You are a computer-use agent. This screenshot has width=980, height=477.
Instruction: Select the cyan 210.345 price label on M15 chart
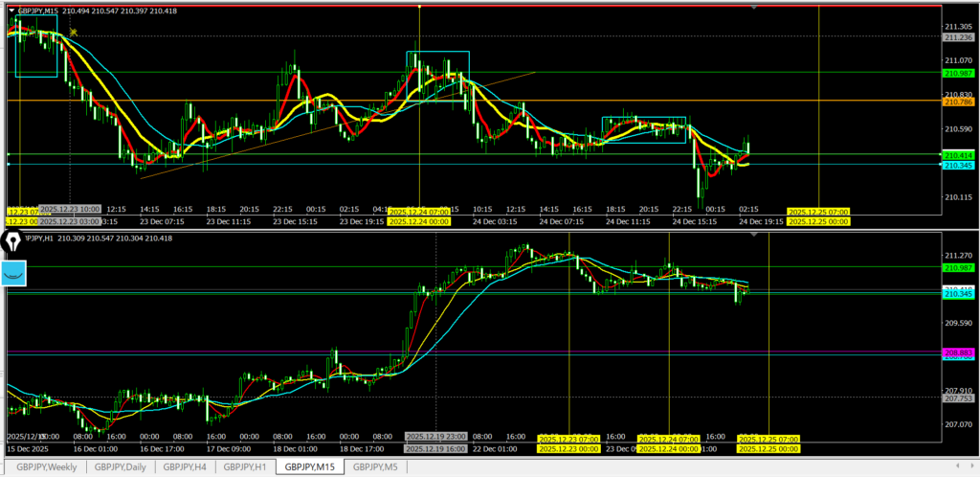(959, 166)
